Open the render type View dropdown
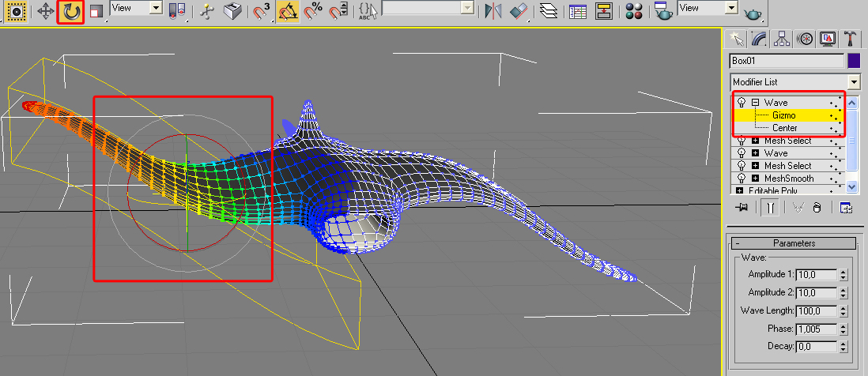Screen dimensions: 868x376 [x=732, y=8]
